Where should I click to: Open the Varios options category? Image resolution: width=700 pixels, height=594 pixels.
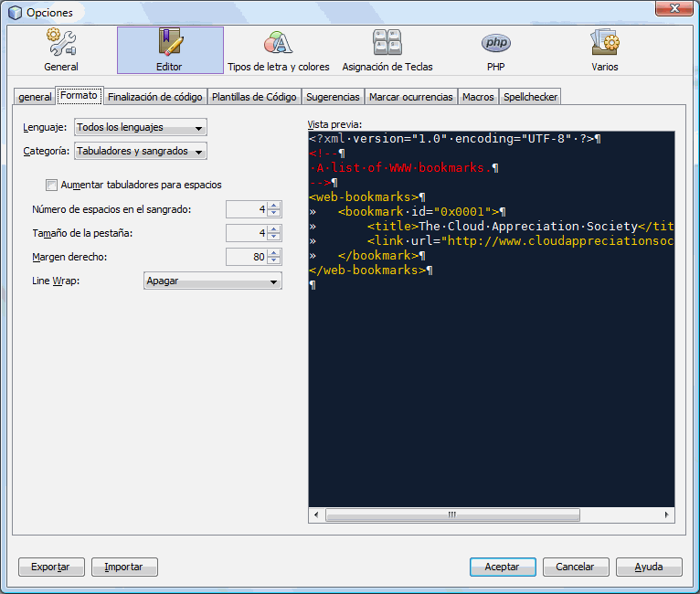pos(605,50)
